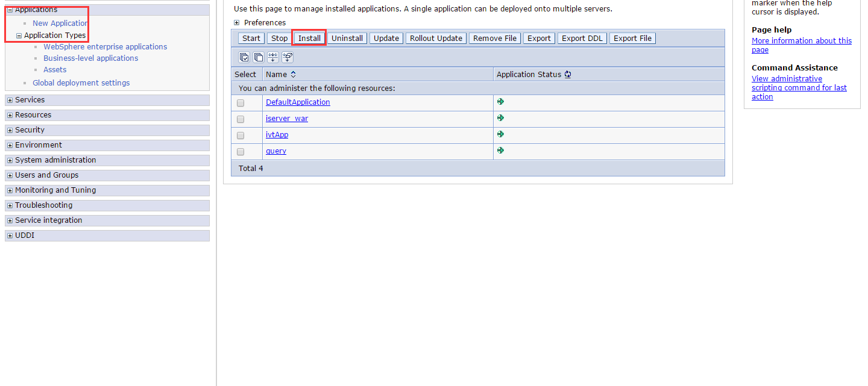Open the ivtApp application link

click(x=277, y=135)
